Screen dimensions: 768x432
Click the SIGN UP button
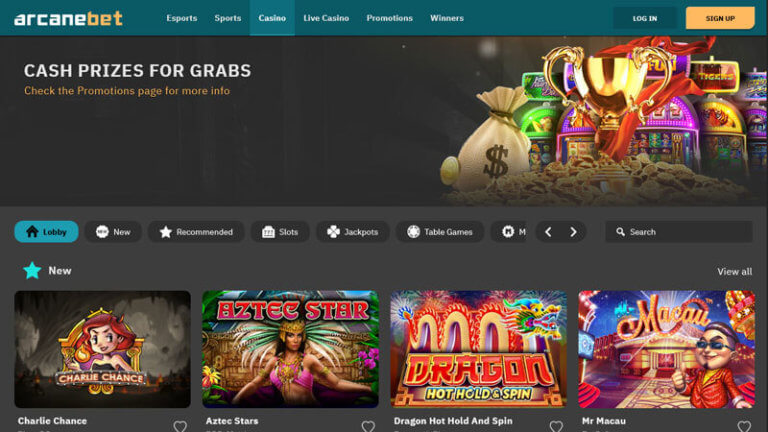(720, 18)
